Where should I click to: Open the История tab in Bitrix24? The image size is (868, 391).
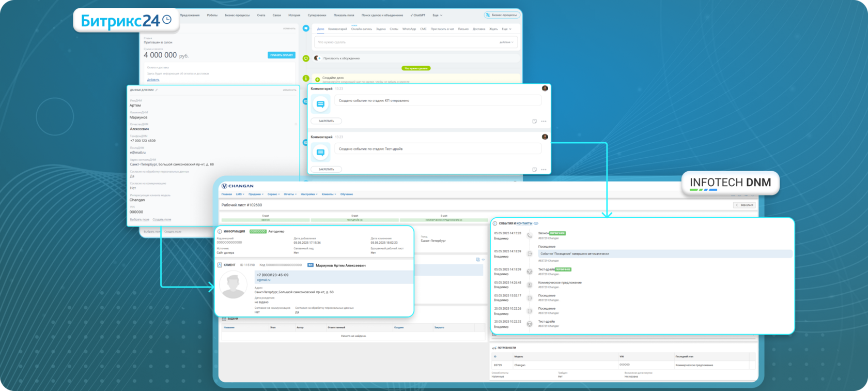pyautogui.click(x=295, y=15)
